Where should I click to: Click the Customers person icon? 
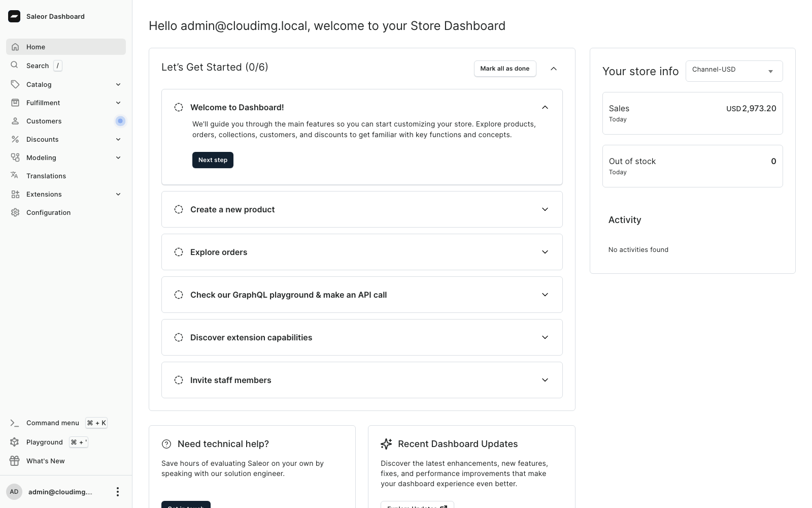point(15,121)
